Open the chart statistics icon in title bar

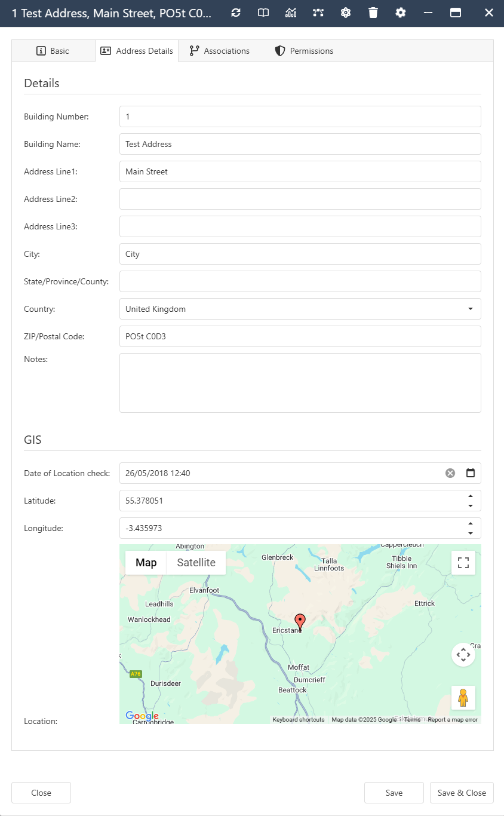(291, 13)
